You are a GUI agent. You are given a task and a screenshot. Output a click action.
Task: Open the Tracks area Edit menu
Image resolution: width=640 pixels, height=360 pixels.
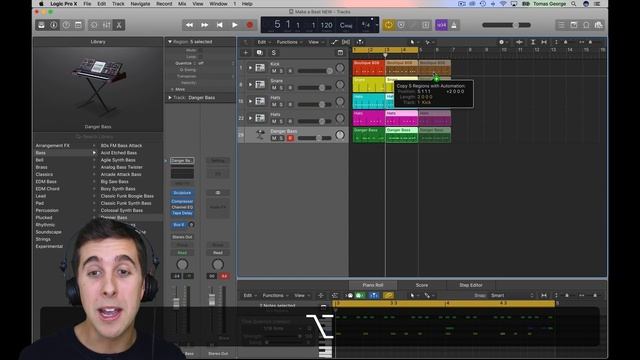(x=263, y=42)
